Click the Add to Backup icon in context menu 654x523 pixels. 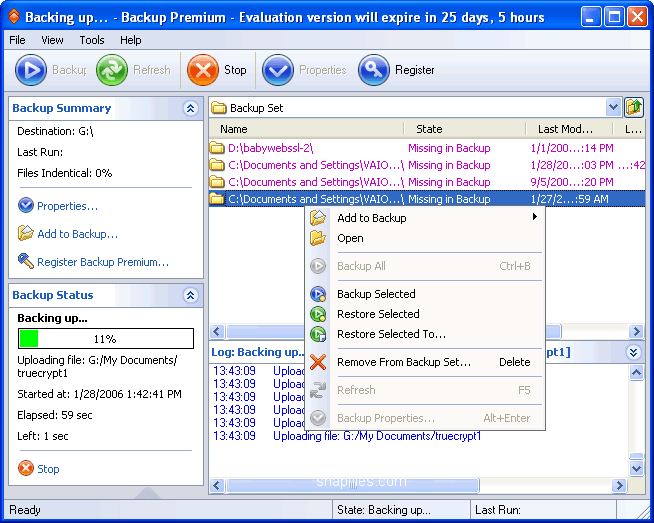318,218
